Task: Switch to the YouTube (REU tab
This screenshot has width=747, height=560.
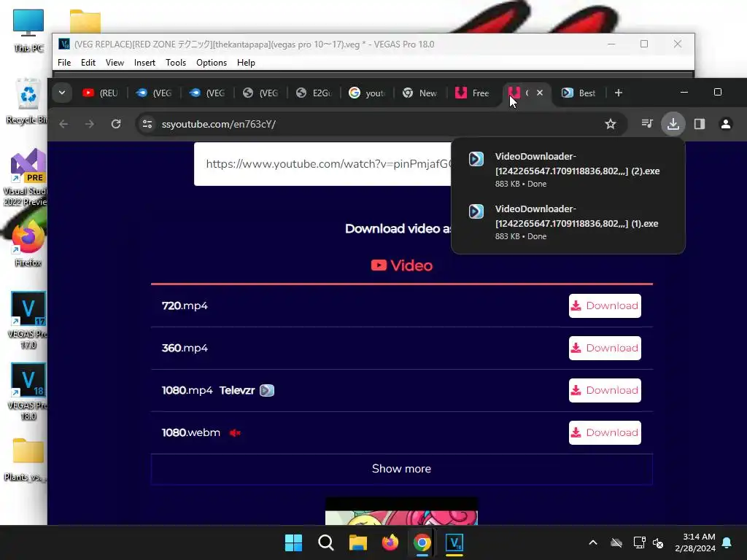Action: pyautogui.click(x=101, y=93)
